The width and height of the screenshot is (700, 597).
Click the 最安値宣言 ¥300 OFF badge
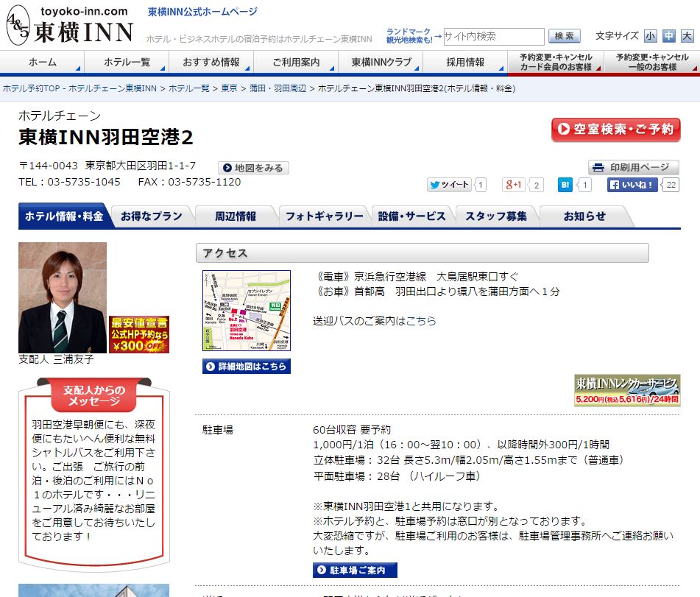click(139, 334)
